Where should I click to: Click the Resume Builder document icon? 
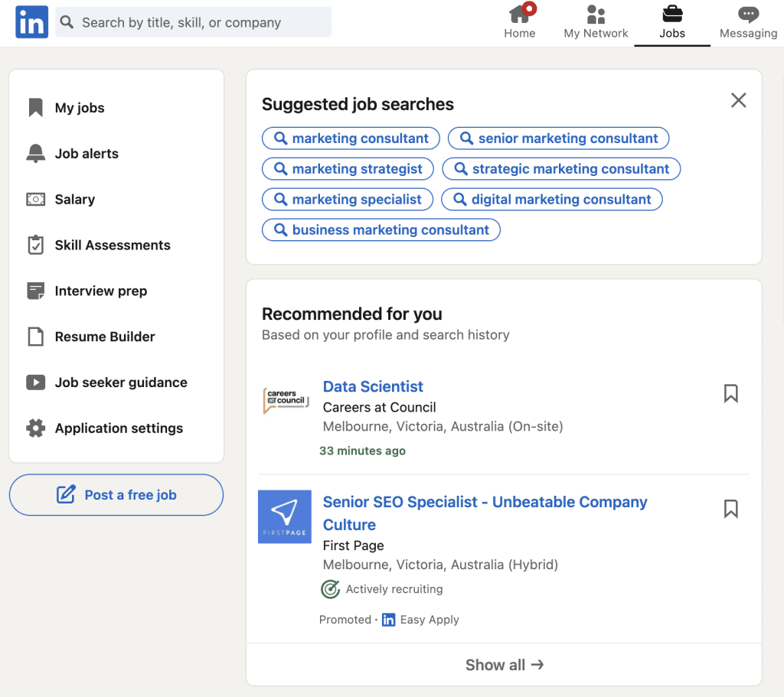click(x=35, y=337)
